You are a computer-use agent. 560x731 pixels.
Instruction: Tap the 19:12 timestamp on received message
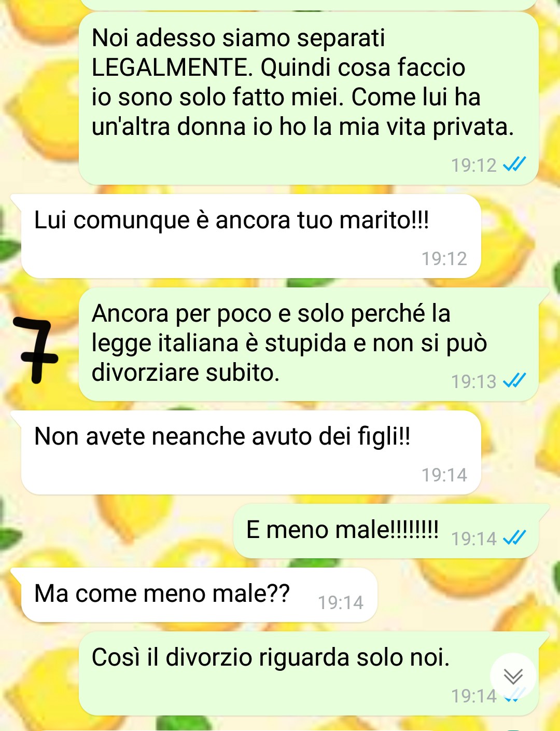pos(444,258)
